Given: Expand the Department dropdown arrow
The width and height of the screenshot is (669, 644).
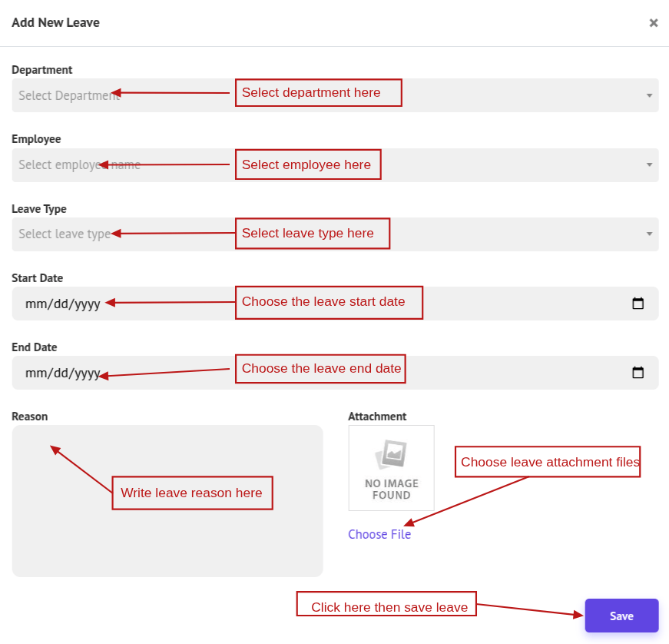Looking at the screenshot, I should click(x=649, y=96).
